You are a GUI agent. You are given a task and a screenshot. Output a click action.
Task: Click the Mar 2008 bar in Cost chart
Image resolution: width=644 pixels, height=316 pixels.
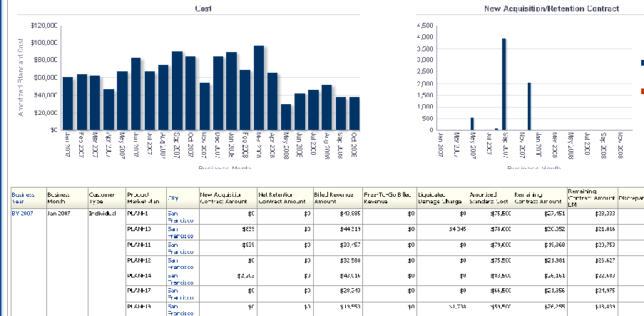(x=259, y=88)
